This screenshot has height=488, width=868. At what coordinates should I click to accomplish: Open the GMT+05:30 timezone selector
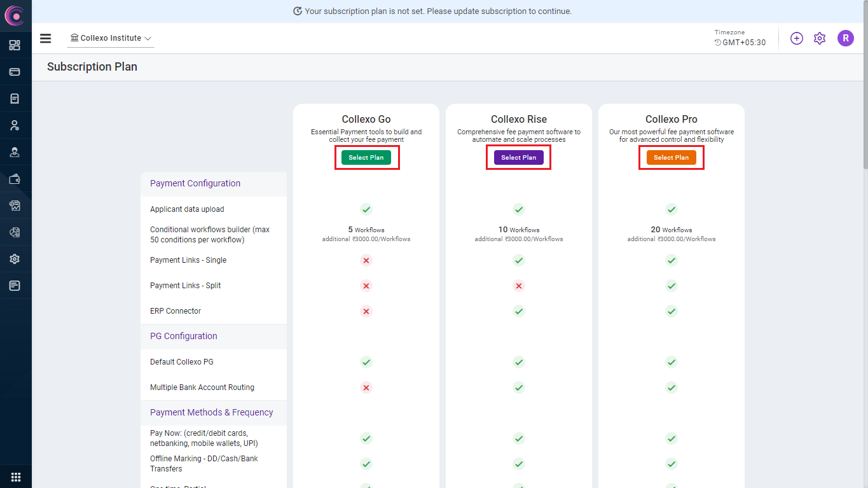[x=740, y=43]
